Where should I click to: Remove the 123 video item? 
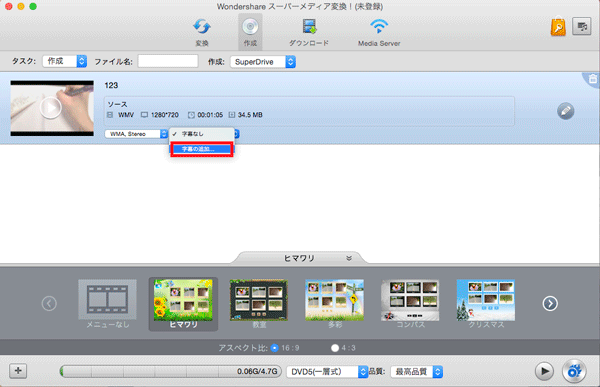click(593, 79)
